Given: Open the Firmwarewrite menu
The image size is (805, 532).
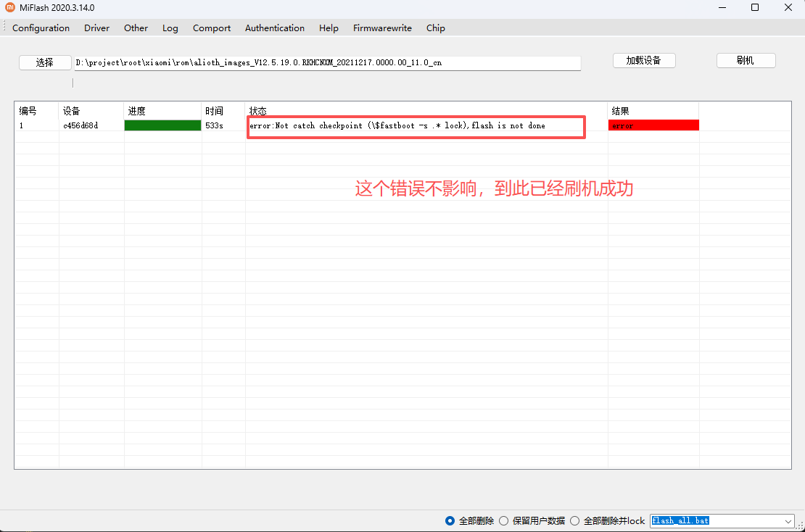Looking at the screenshot, I should tap(382, 28).
